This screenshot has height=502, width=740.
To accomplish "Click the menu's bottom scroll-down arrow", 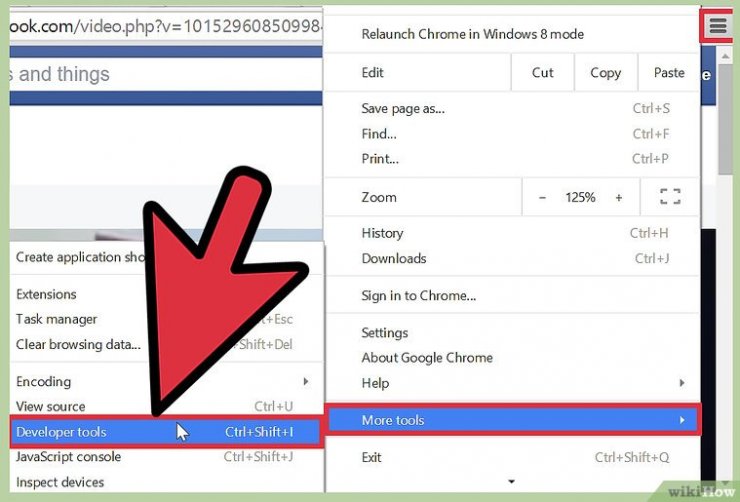I will (x=512, y=482).
